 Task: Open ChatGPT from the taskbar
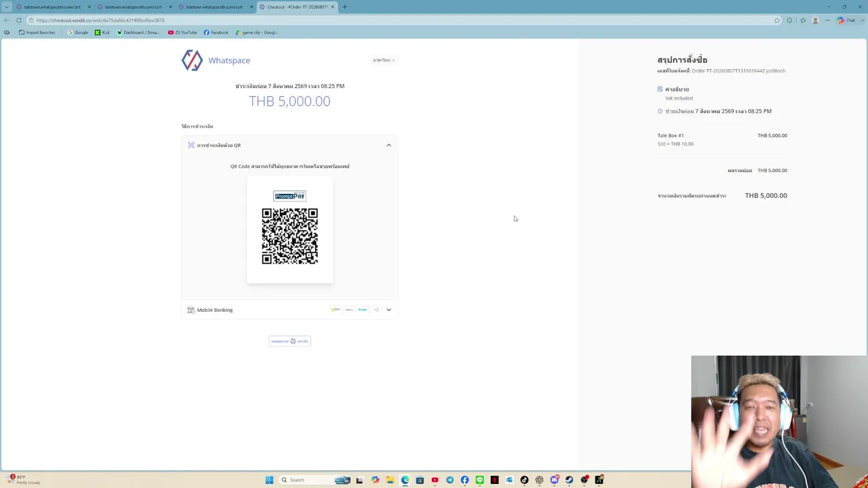539,480
